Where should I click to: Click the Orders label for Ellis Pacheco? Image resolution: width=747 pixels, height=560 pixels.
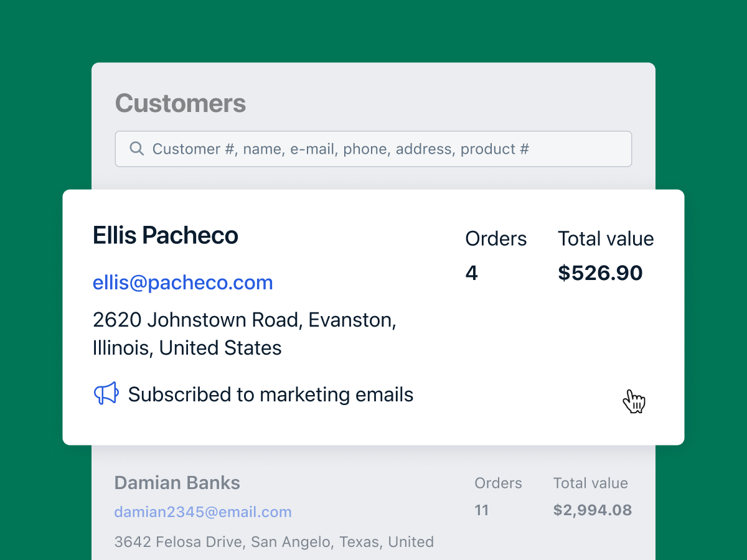496,239
